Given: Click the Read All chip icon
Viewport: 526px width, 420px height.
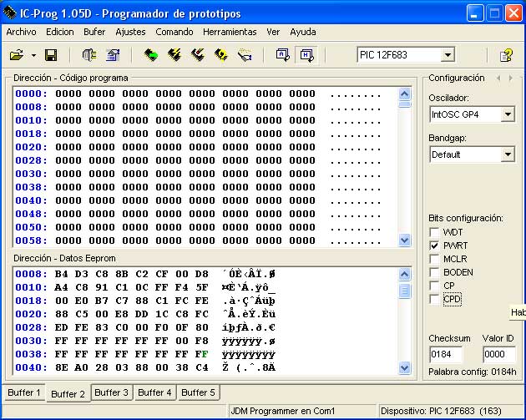Looking at the screenshot, I should tap(150, 55).
